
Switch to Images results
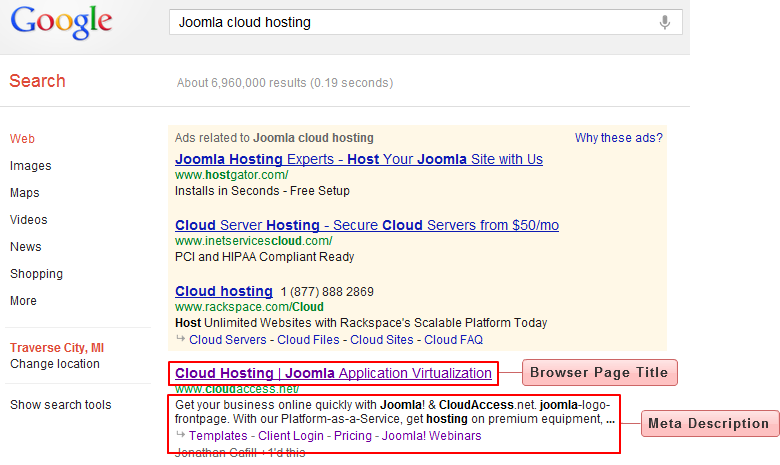30,166
